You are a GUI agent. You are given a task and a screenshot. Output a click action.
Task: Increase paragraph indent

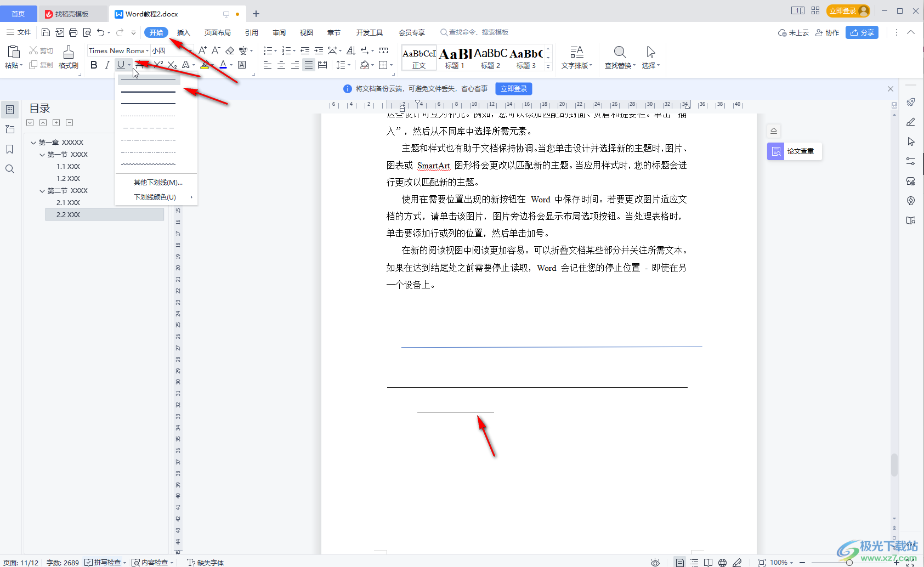pyautogui.click(x=319, y=50)
